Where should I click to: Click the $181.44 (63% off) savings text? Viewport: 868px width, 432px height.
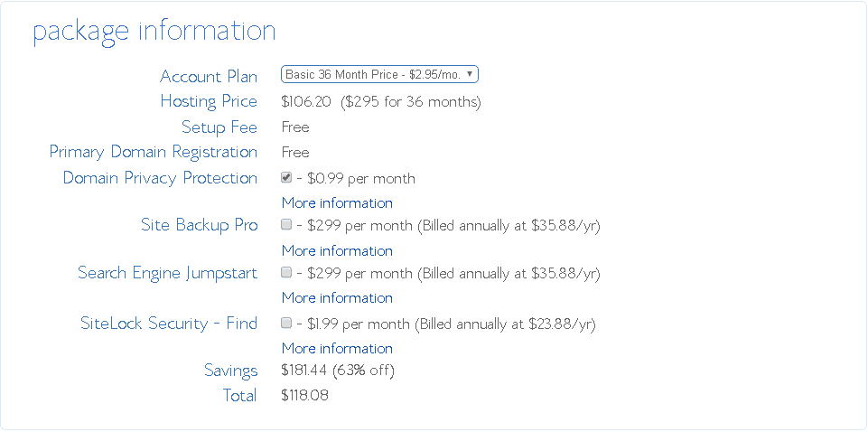point(338,371)
